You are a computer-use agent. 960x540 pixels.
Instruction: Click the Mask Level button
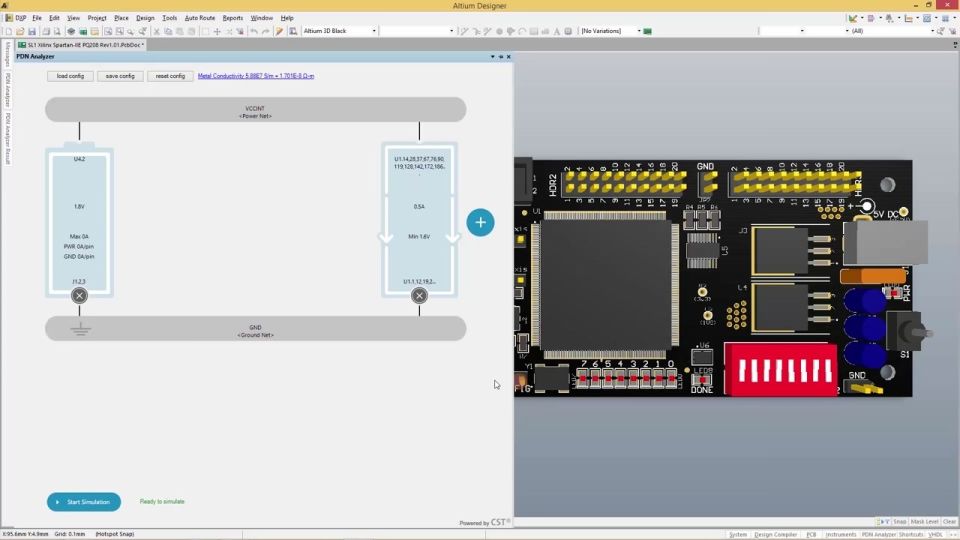924,522
